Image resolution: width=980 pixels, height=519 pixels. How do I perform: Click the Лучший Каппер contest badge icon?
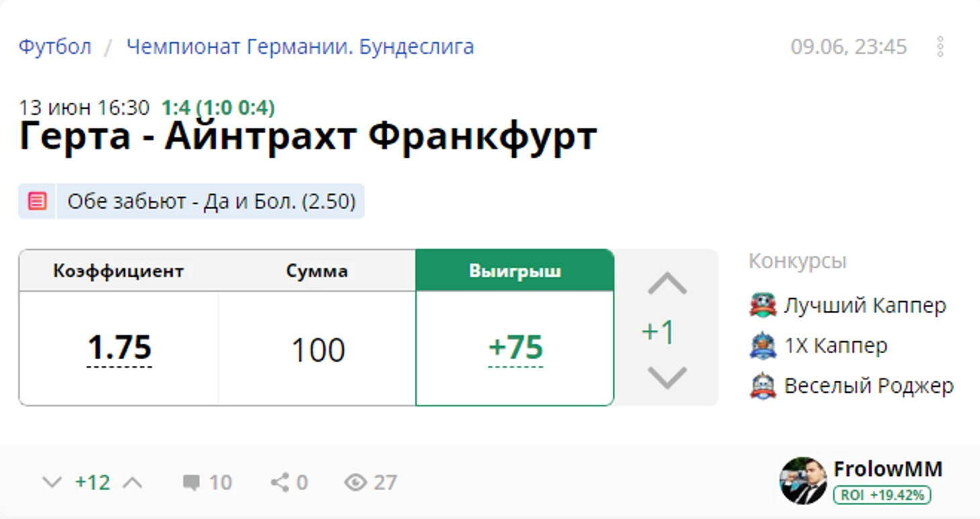coord(763,305)
